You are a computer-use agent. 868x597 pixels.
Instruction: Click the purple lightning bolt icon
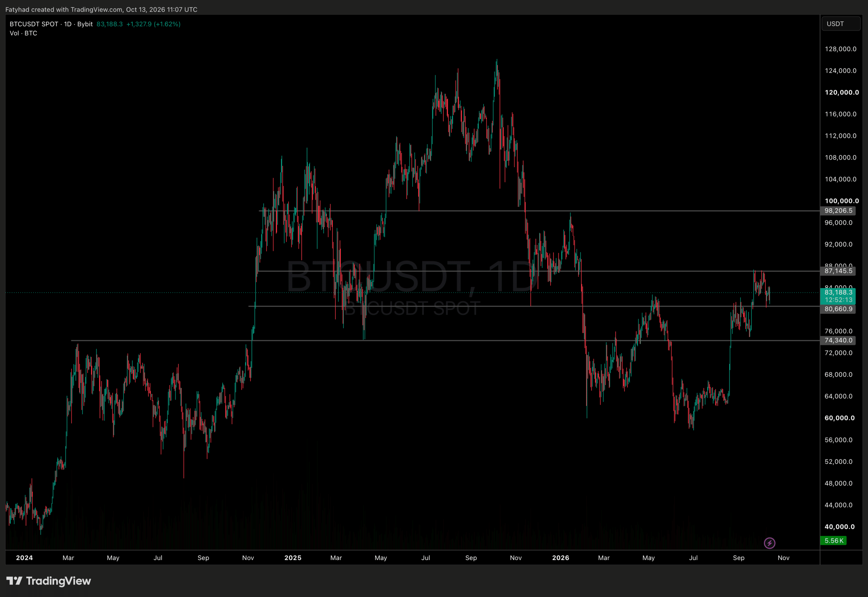coord(769,543)
